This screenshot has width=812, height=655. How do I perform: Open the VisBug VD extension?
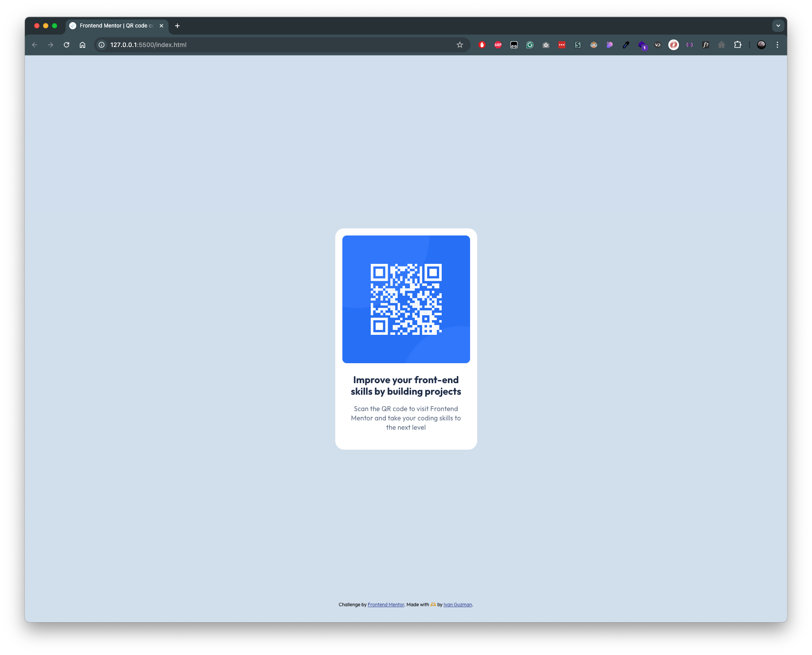[658, 45]
